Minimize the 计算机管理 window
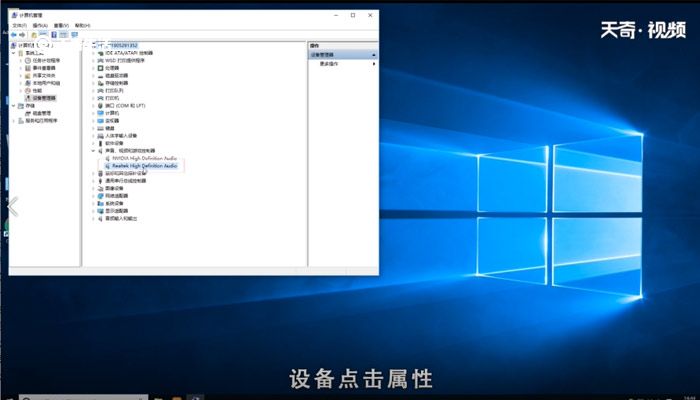Image resolution: width=700 pixels, height=400 pixels. [x=336, y=15]
